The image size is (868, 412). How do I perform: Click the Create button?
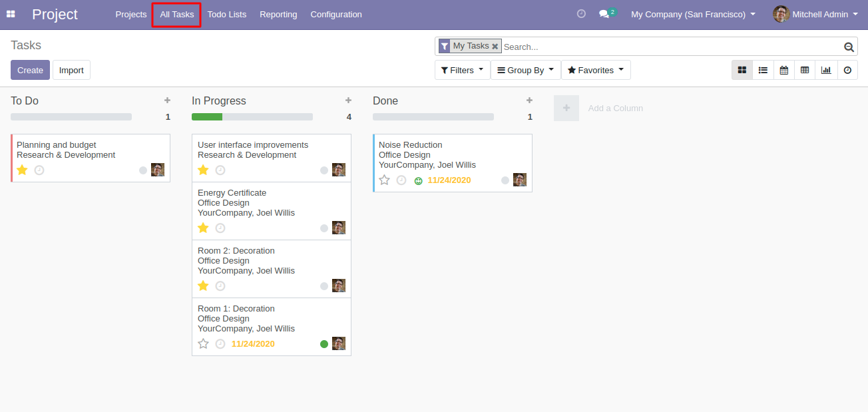click(30, 69)
